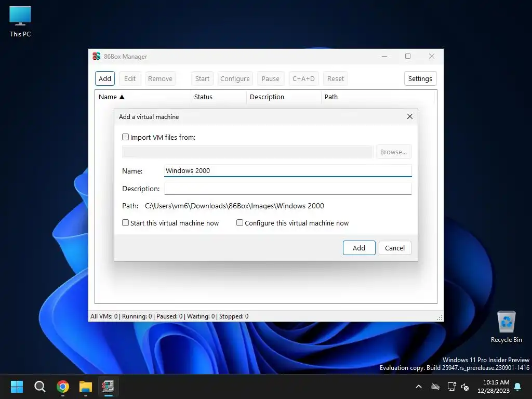Sort by the Path column header

pyautogui.click(x=378, y=97)
